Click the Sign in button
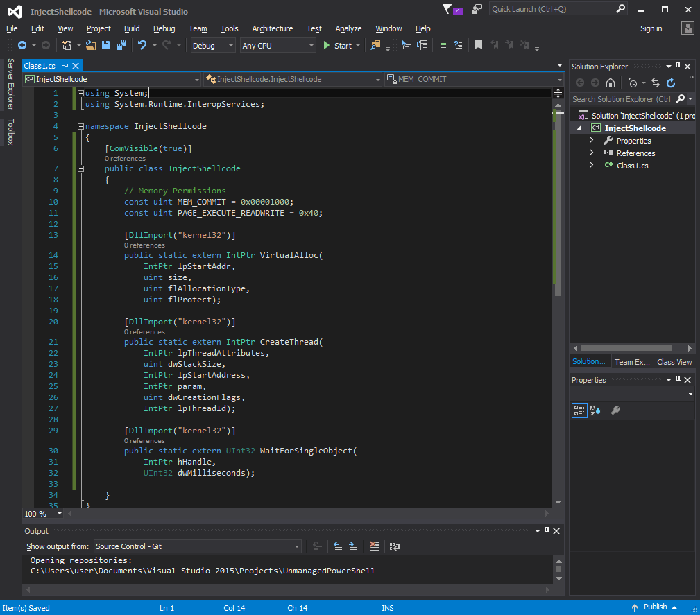 651,28
